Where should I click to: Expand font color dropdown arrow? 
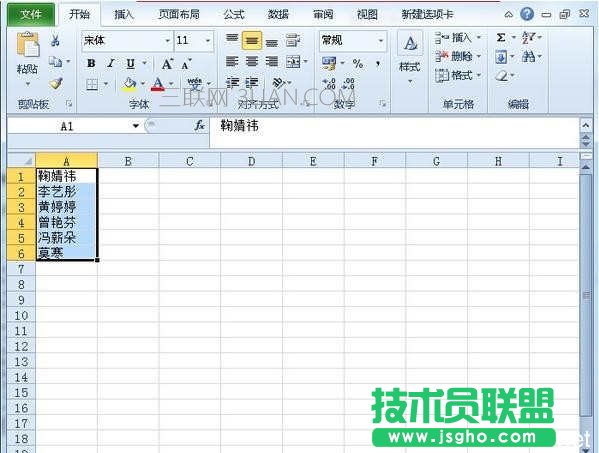(171, 84)
